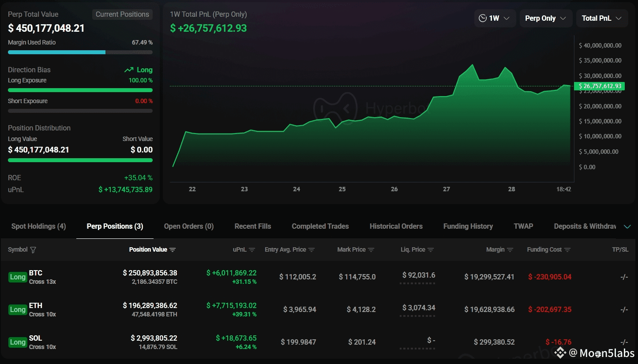Viewport: 638px width, 364px height.
Task: Click the Funding Cost sort icon
Action: [x=567, y=250]
